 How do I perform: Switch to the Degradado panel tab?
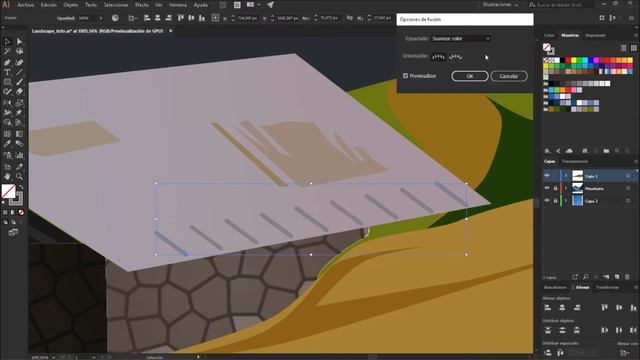(x=596, y=36)
